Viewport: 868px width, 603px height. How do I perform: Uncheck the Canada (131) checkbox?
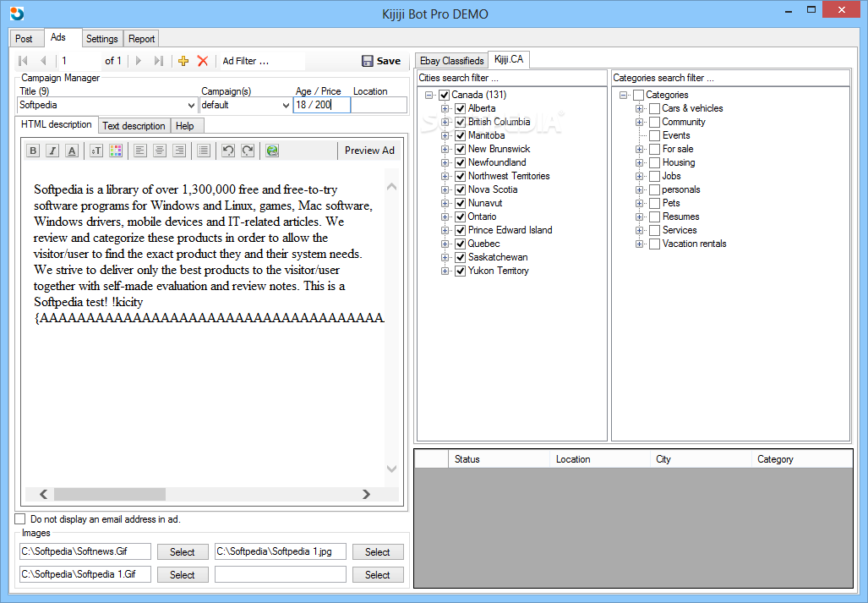pos(444,96)
